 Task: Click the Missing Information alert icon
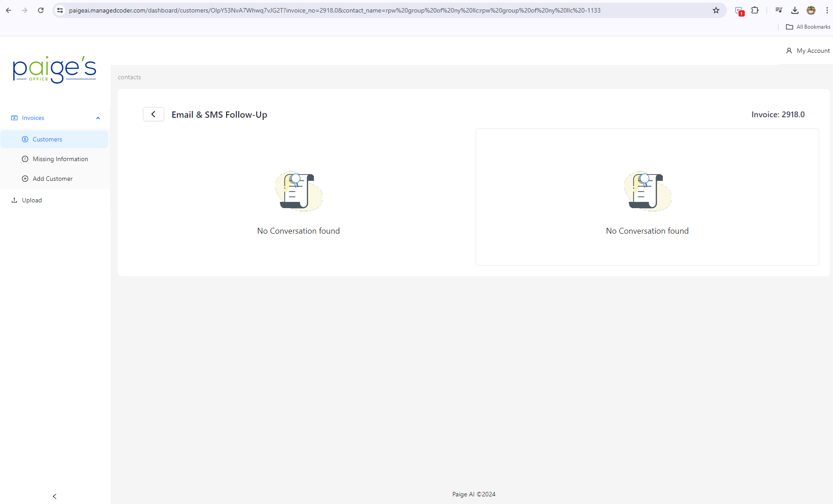click(25, 159)
